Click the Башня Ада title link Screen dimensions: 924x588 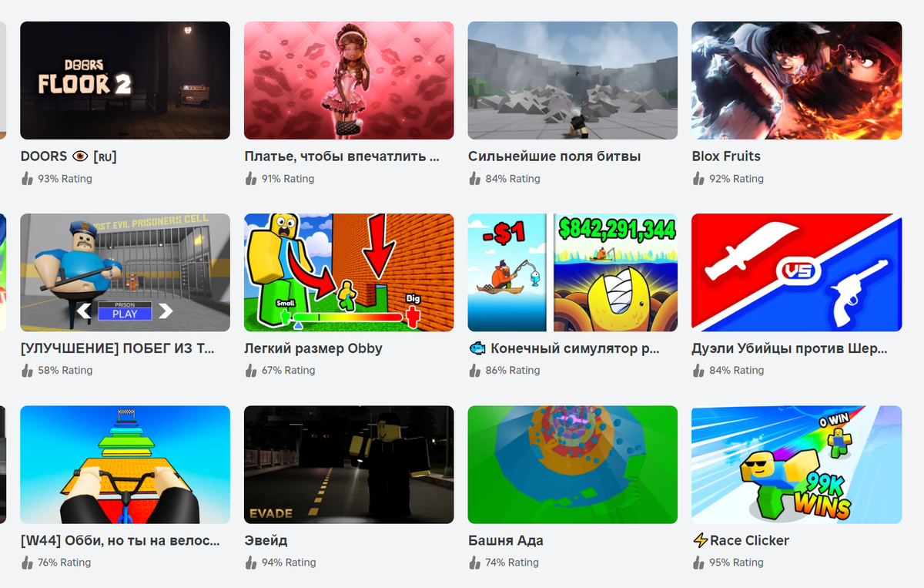(x=506, y=541)
